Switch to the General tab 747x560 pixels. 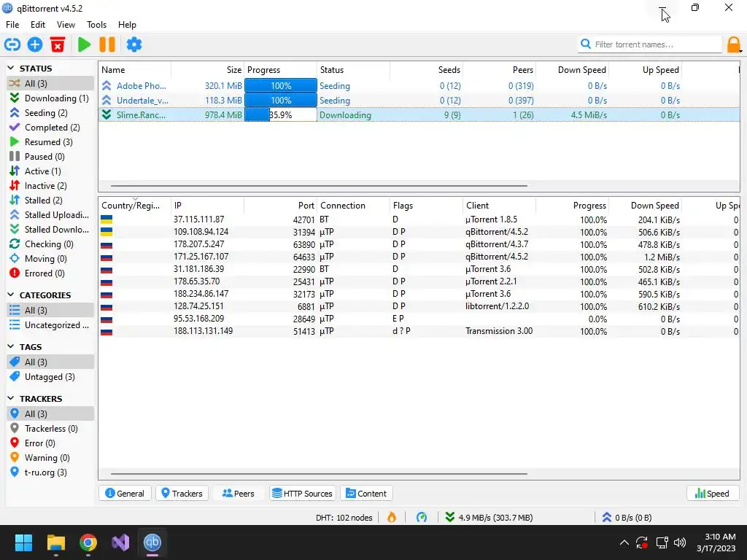point(125,494)
